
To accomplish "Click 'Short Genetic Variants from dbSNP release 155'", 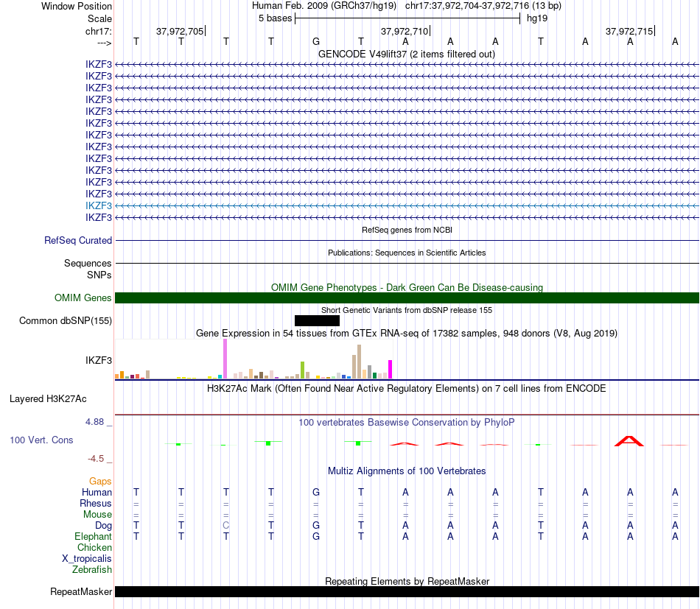I will (407, 310).
